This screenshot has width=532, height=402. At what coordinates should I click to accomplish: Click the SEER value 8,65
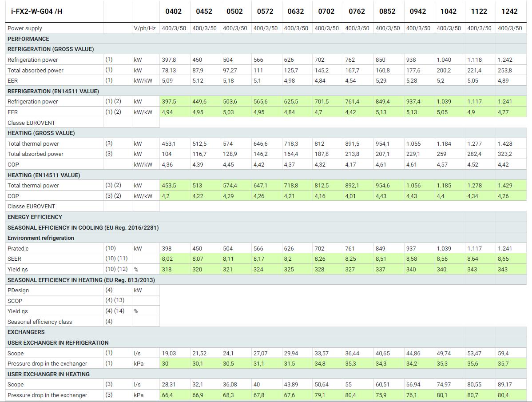(x=503, y=259)
